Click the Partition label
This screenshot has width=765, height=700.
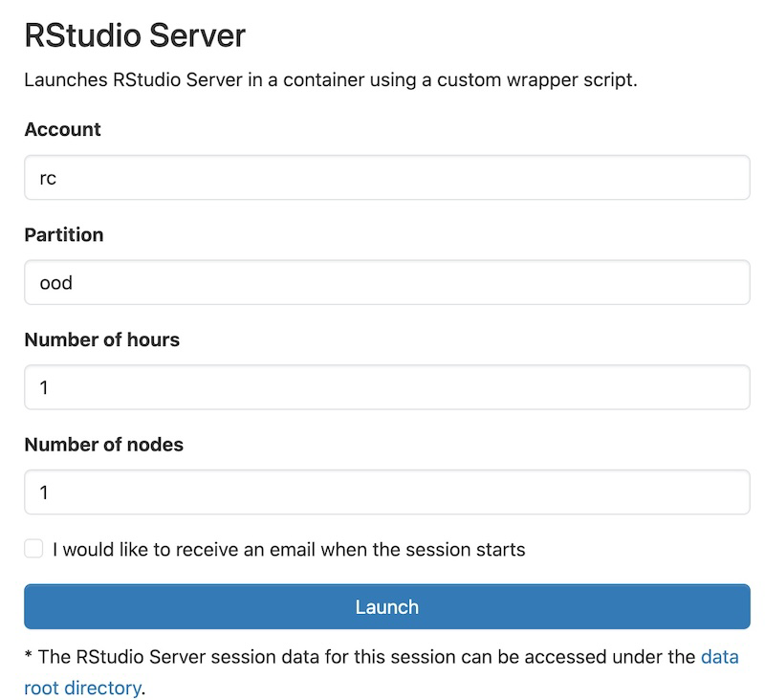tap(64, 234)
